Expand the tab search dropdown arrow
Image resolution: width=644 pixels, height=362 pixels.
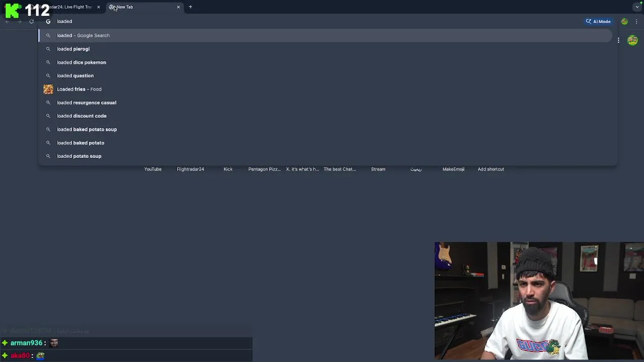coord(637,7)
